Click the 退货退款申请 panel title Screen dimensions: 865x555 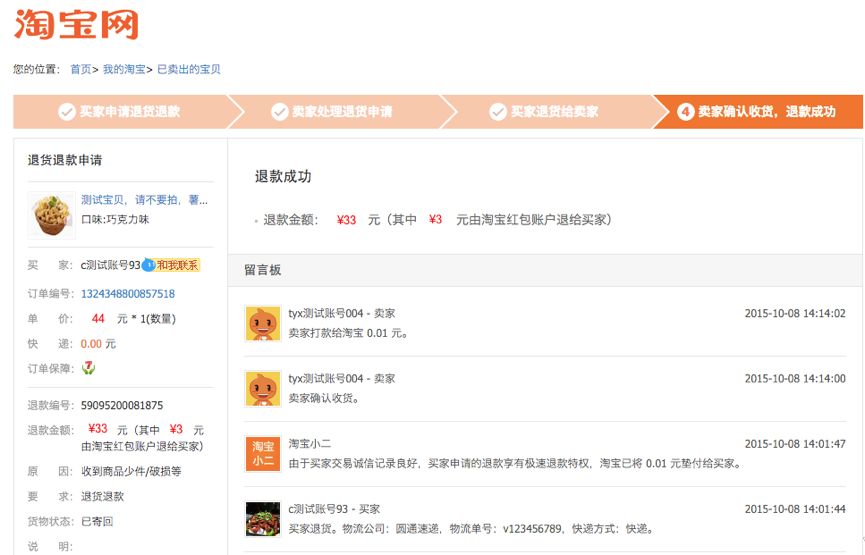click(65, 160)
